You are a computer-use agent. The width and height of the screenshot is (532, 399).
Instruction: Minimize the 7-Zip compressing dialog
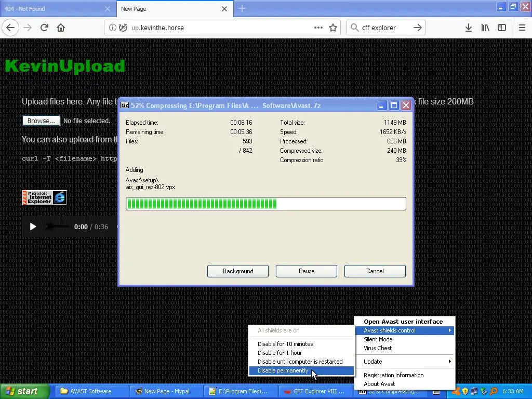[x=381, y=105]
